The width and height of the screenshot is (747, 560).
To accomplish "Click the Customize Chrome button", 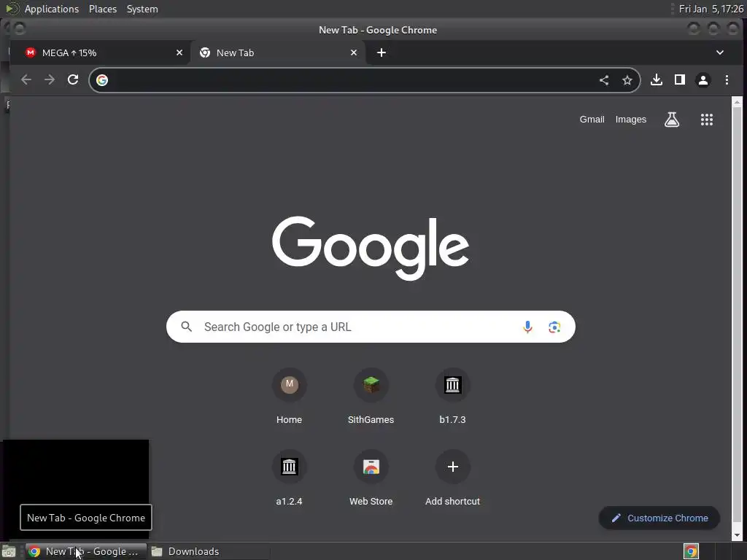I will 659,518.
